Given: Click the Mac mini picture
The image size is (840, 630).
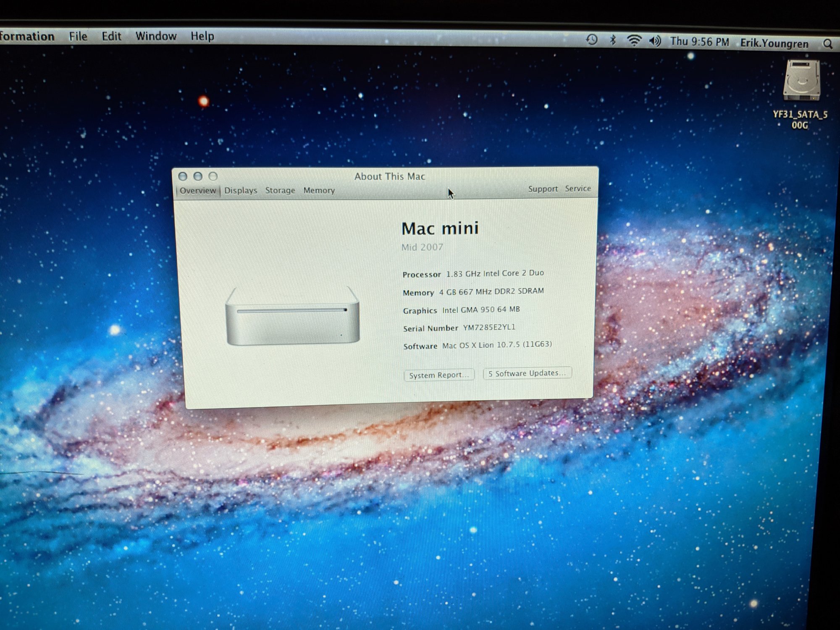Looking at the screenshot, I should coord(292,317).
